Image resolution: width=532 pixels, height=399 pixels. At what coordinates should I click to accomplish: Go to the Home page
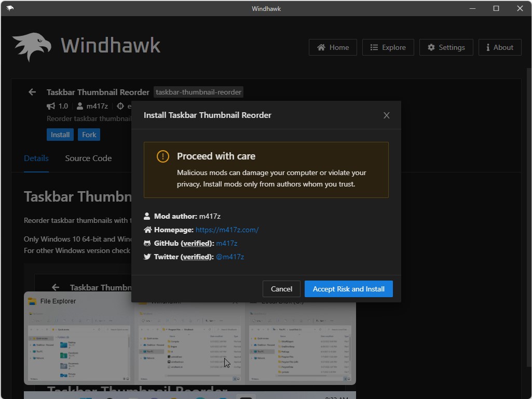333,47
